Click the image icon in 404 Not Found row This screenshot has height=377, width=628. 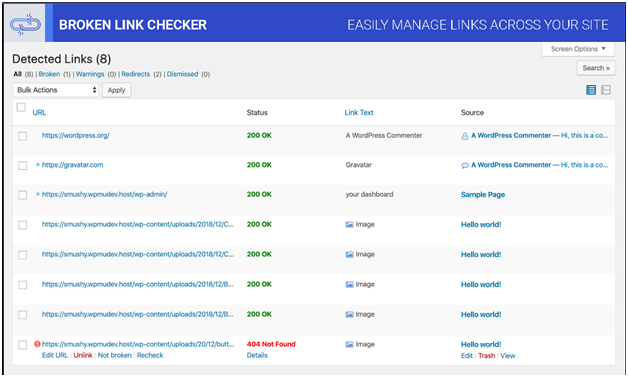pyautogui.click(x=349, y=345)
